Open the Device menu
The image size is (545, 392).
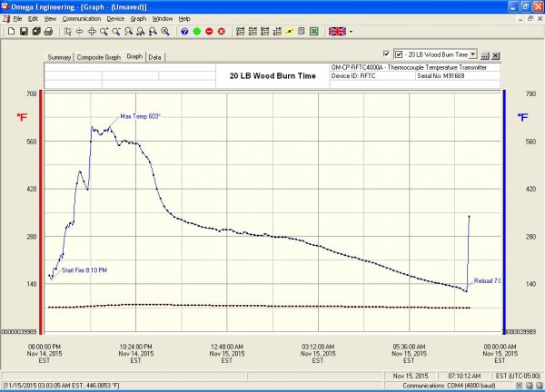115,18
